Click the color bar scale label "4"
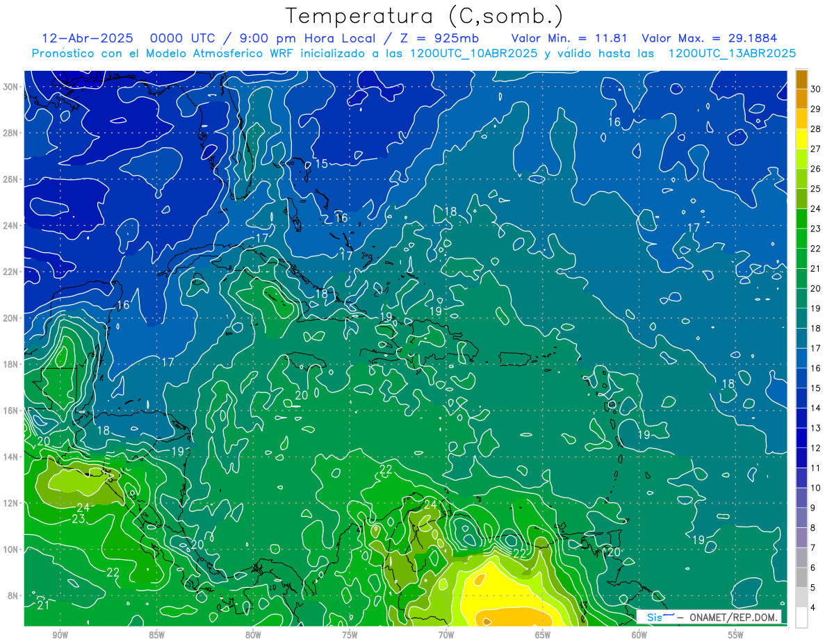The height and width of the screenshot is (644, 834). click(x=814, y=608)
